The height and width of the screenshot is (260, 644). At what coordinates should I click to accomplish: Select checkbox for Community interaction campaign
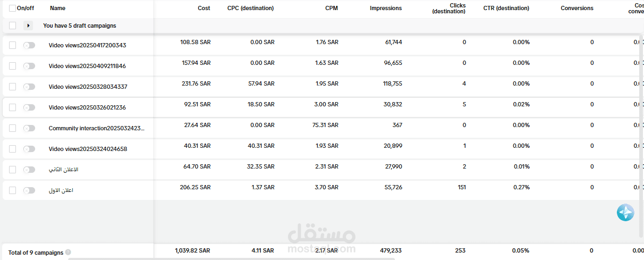tap(12, 128)
